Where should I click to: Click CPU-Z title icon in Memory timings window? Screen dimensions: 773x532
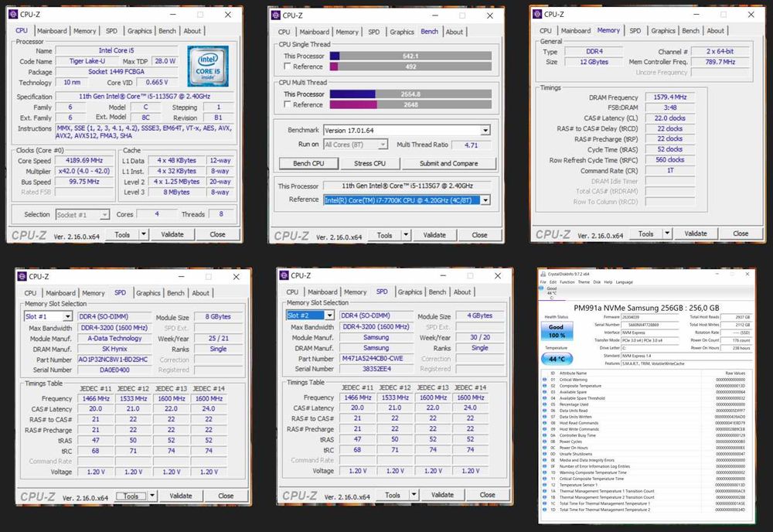(537, 14)
